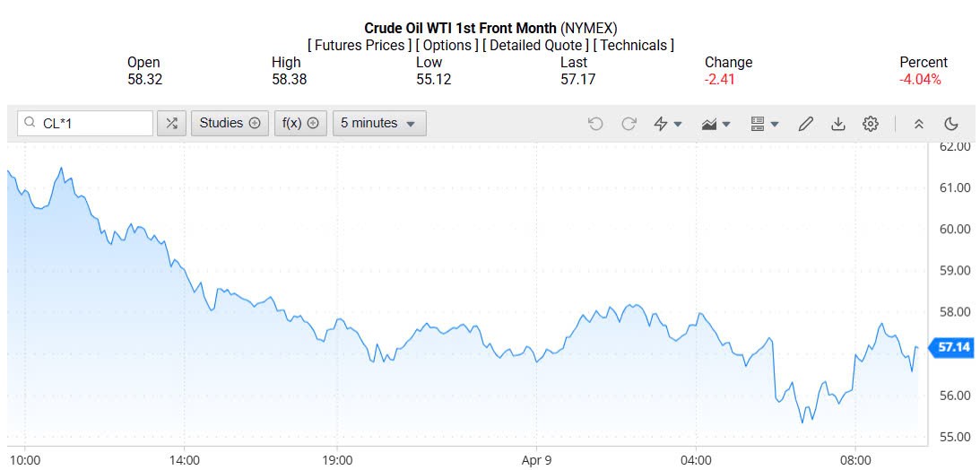Click the 57.14 current price label
This screenshot has width=980, height=470.
click(x=954, y=347)
